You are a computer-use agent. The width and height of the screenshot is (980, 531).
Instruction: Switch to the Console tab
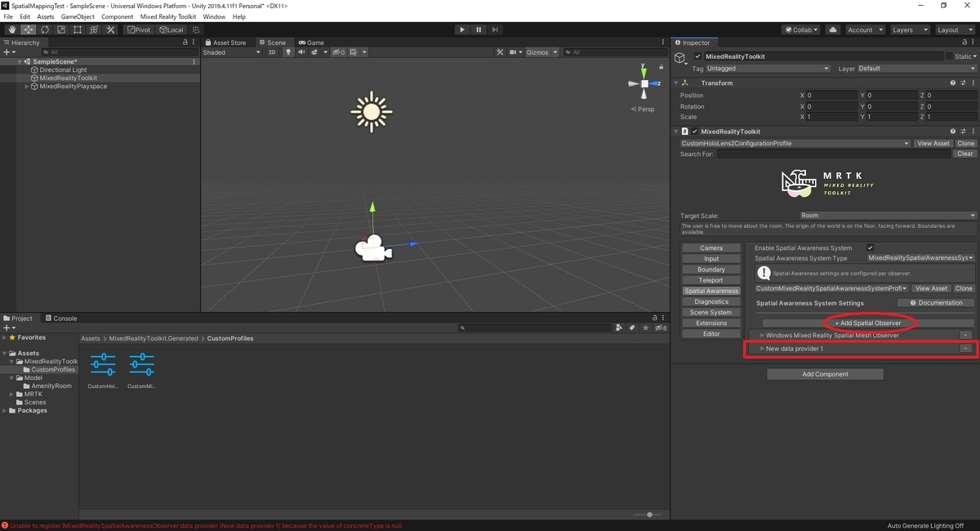61,319
